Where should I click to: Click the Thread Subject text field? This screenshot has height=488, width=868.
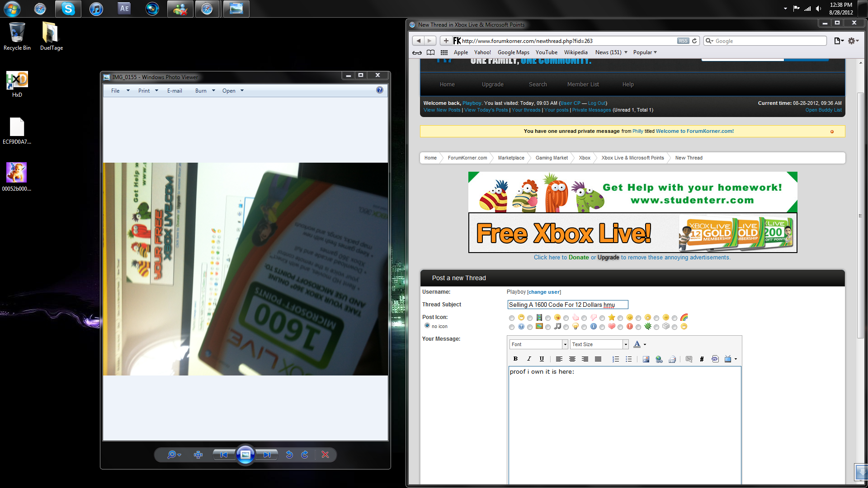tap(567, 305)
